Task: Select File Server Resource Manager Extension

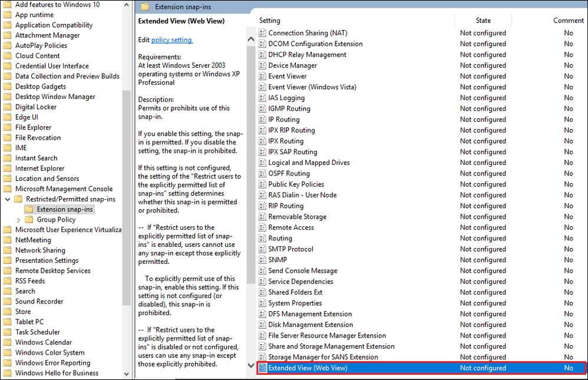Action: (x=327, y=336)
